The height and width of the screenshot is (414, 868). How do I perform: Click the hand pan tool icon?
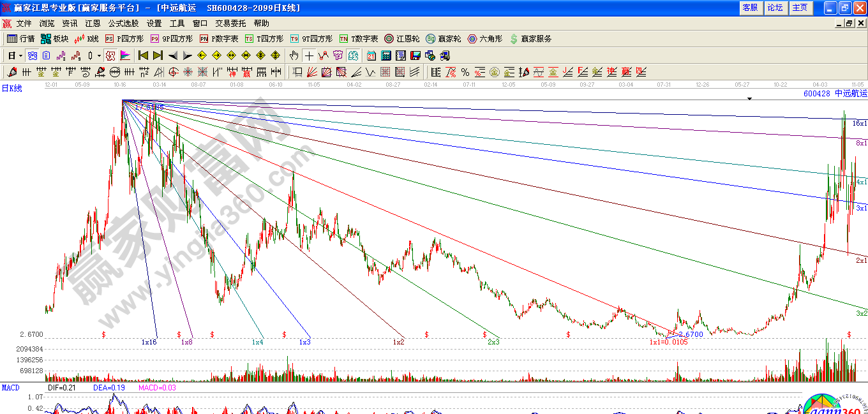tap(294, 55)
